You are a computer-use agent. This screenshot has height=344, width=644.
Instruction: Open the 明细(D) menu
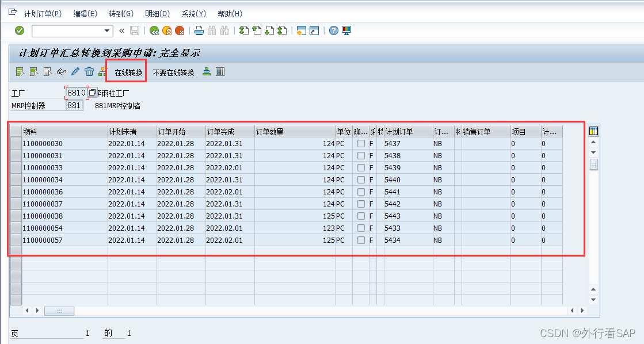pos(157,14)
